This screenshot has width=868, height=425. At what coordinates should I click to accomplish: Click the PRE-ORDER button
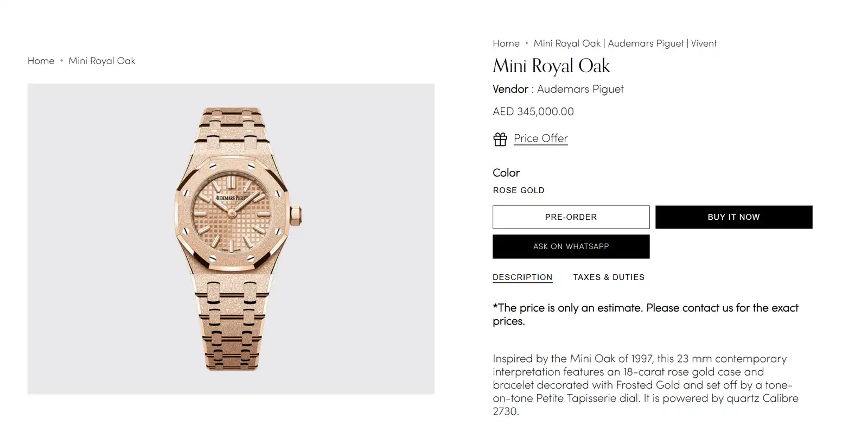coord(571,217)
